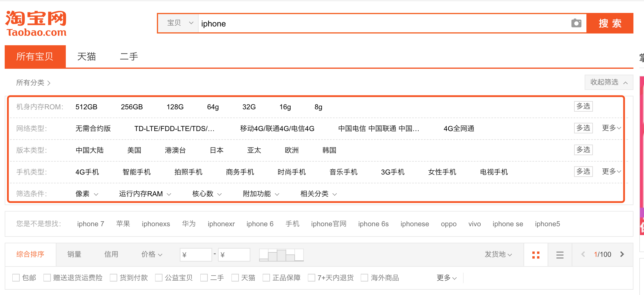Click 多选 in 网络类型 row
The image size is (644, 295).
pos(583,128)
